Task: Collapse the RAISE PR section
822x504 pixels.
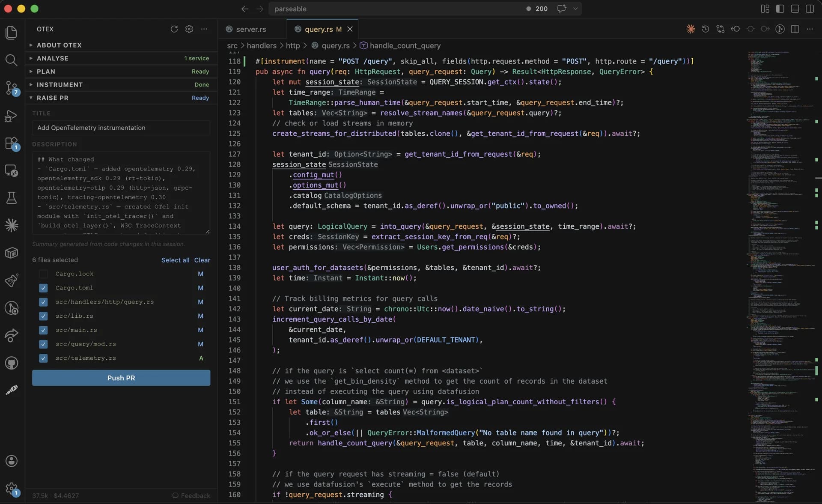Action: tap(53, 98)
